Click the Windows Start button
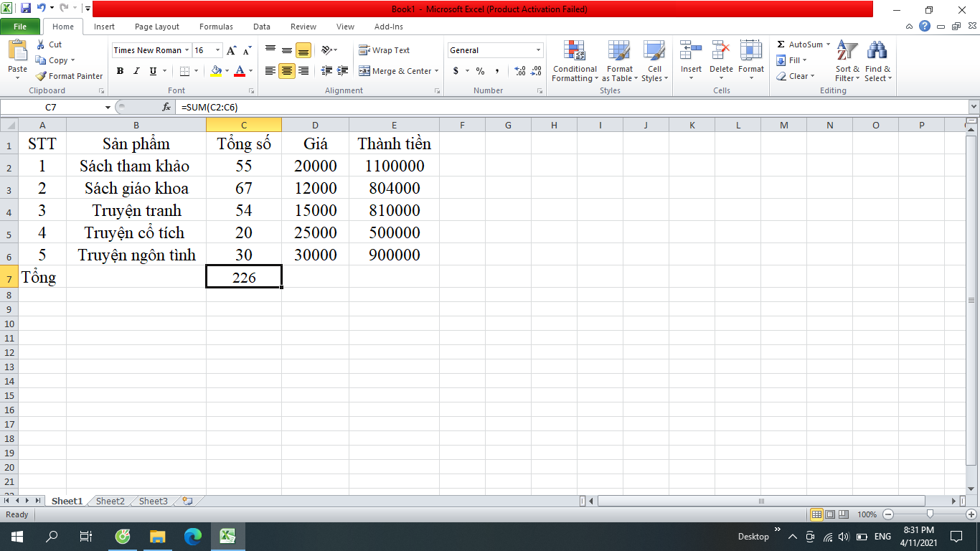This screenshot has height=551, width=980. (x=17, y=536)
